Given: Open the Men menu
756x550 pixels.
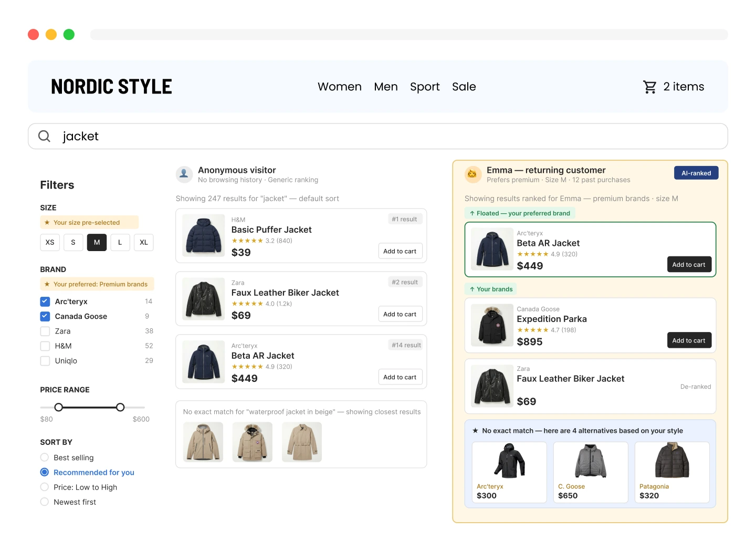Looking at the screenshot, I should pyautogui.click(x=386, y=87).
